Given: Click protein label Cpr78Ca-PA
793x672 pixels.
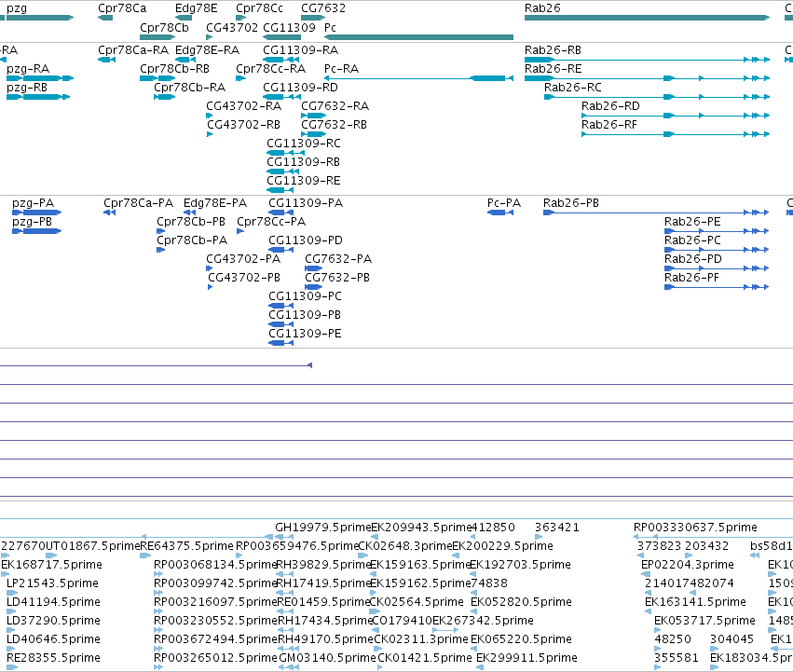Looking at the screenshot, I should (138, 203).
